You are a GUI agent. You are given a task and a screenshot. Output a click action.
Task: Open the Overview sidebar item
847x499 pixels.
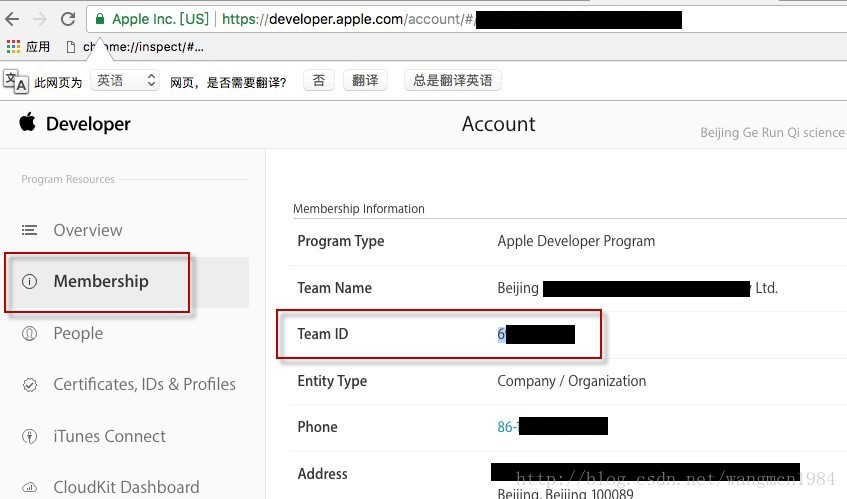88,231
